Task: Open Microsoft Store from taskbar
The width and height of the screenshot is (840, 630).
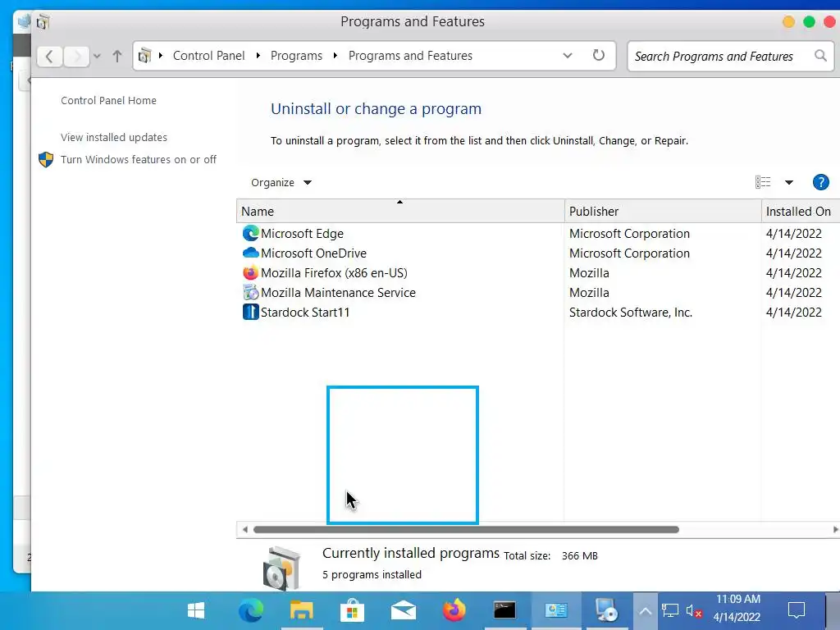Action: tap(352, 610)
